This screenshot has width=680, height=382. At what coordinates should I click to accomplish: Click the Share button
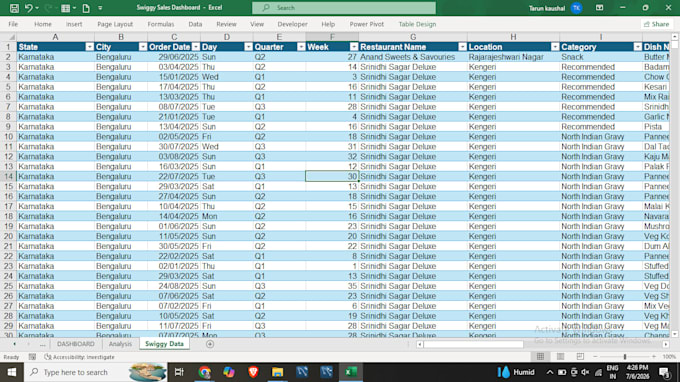click(657, 24)
